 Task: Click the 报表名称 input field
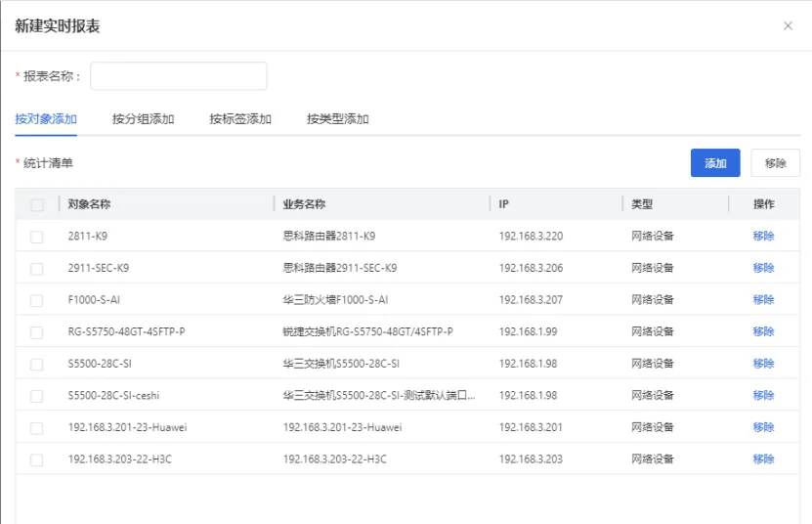coord(178,76)
